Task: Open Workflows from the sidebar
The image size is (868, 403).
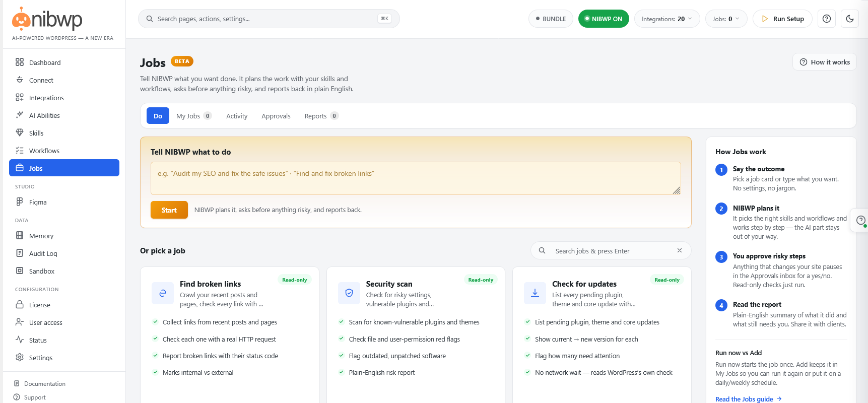Action: (x=64, y=150)
